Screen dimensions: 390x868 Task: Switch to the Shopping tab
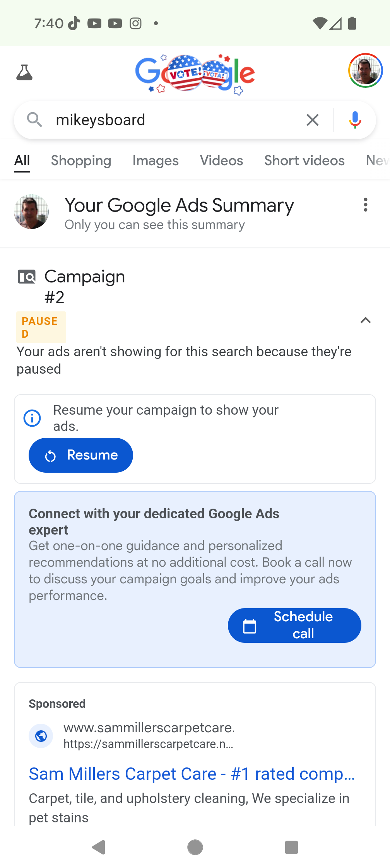81,161
